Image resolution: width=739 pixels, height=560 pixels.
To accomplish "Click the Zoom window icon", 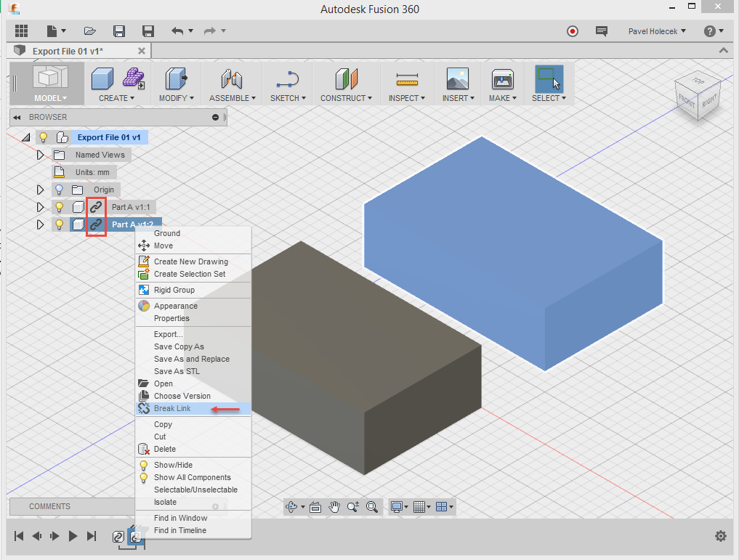I will [353, 507].
